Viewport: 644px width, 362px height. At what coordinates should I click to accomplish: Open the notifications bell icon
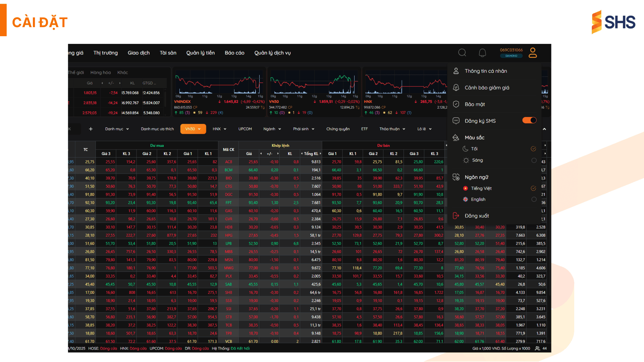pos(482,53)
